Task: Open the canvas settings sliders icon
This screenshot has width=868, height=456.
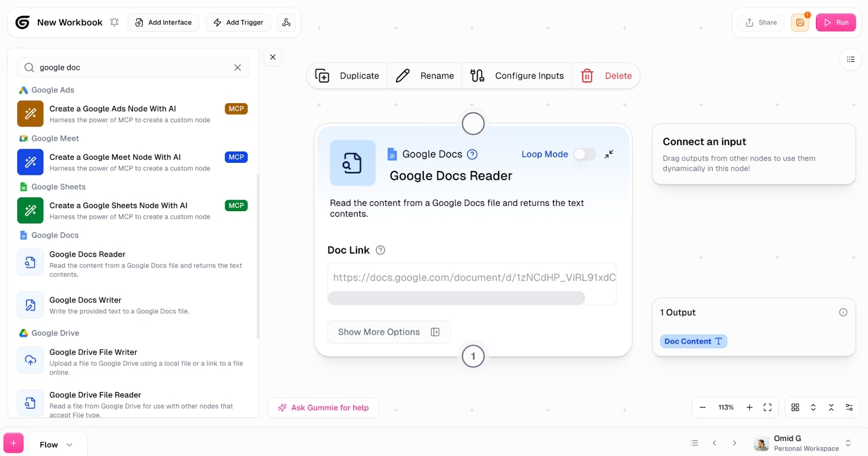Action: point(849,407)
